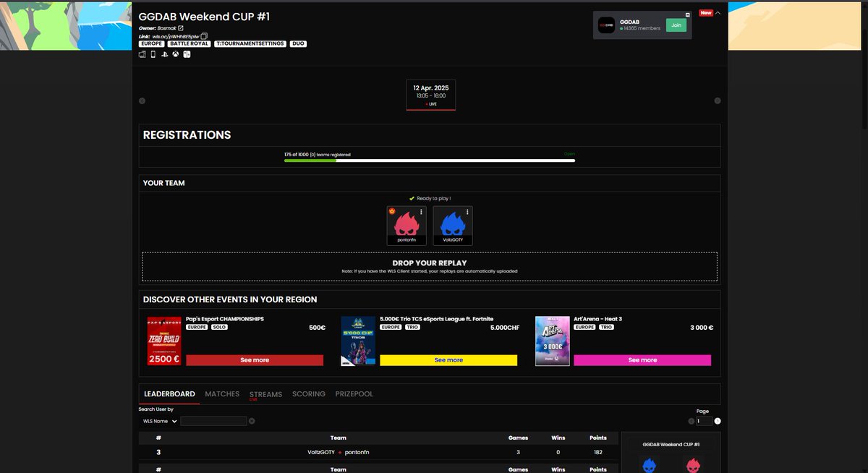Click the wls.ac tournament link
Image resolution: width=868 pixels, height=473 pixels.
[175, 36]
